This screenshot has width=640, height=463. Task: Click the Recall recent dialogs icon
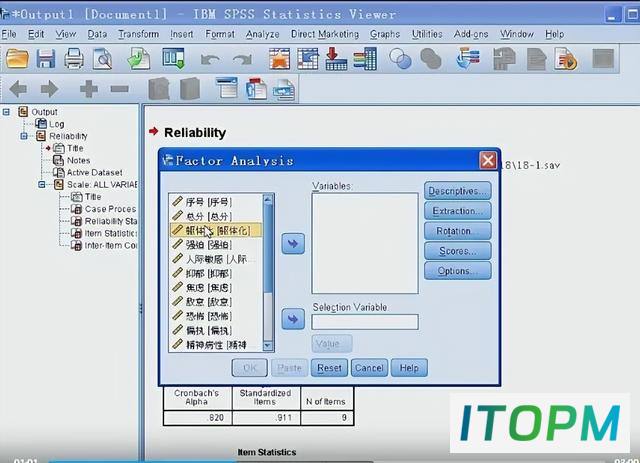pyautogui.click(x=173, y=58)
